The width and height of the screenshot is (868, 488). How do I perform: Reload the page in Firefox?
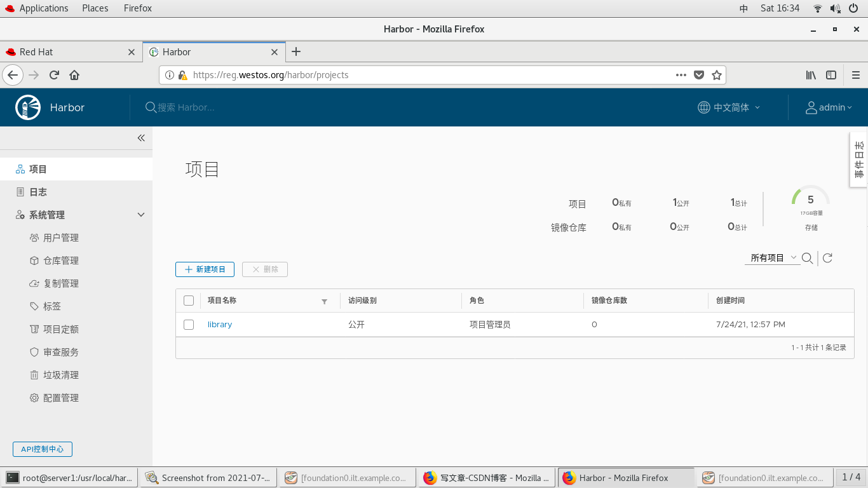click(54, 75)
